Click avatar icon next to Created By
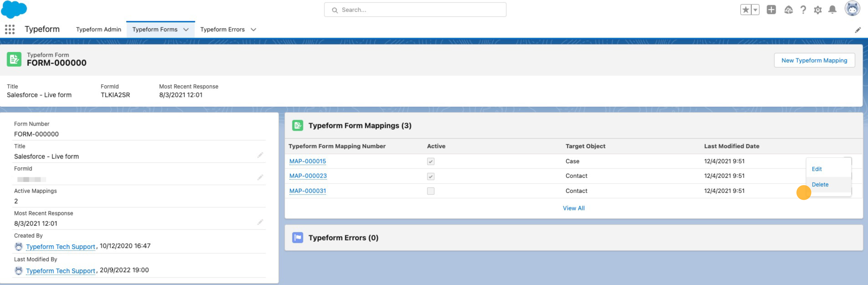Viewport: 868px width, 285px height. (x=18, y=247)
